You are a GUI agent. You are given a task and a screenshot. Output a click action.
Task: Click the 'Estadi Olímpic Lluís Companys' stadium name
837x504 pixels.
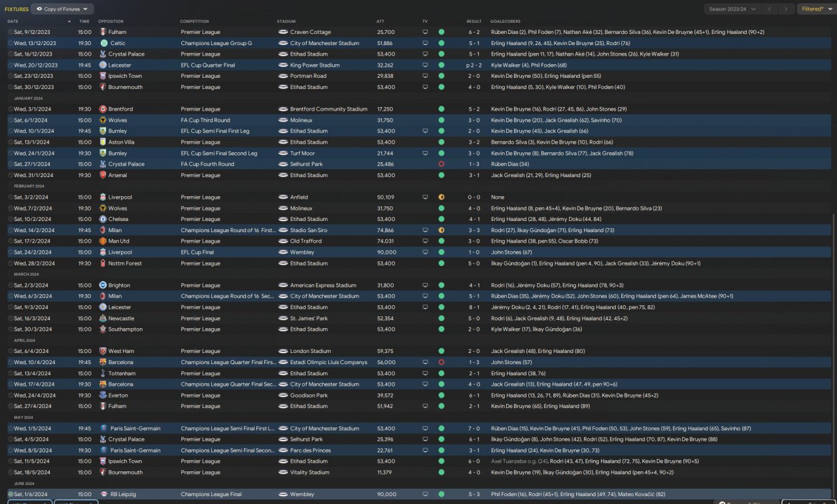tap(329, 362)
